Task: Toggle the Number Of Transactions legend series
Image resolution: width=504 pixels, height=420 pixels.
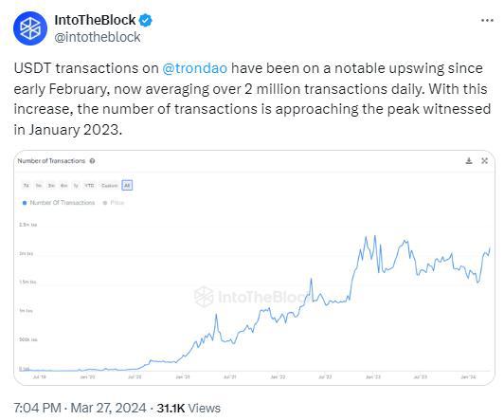Action: (x=59, y=203)
